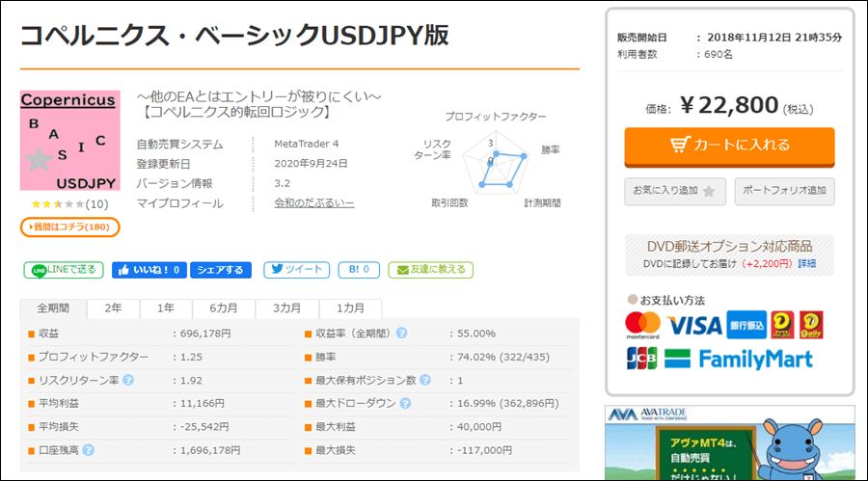868x481 pixels.
Task: Click the JCB payment logo
Action: pyautogui.click(x=641, y=359)
